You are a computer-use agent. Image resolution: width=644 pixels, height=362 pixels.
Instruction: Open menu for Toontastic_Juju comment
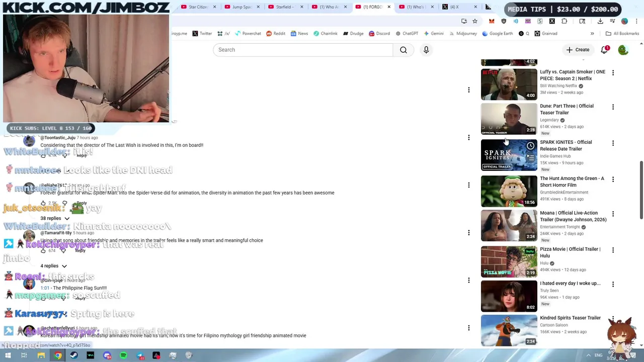[468, 137]
